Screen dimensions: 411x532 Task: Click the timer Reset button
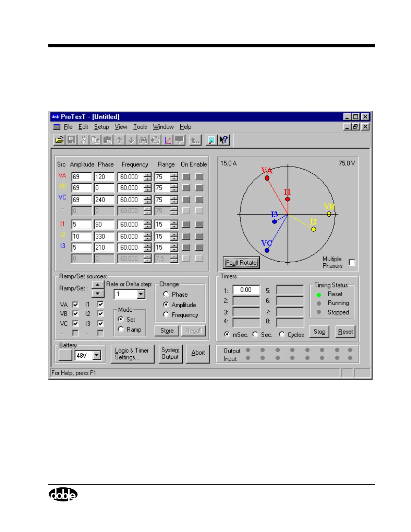[346, 332]
